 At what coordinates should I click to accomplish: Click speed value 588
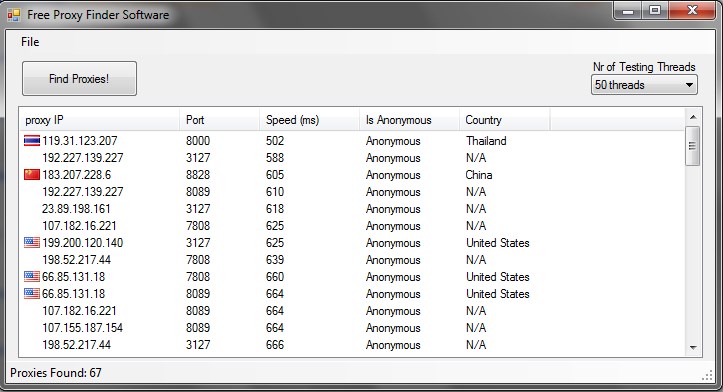[x=275, y=158]
